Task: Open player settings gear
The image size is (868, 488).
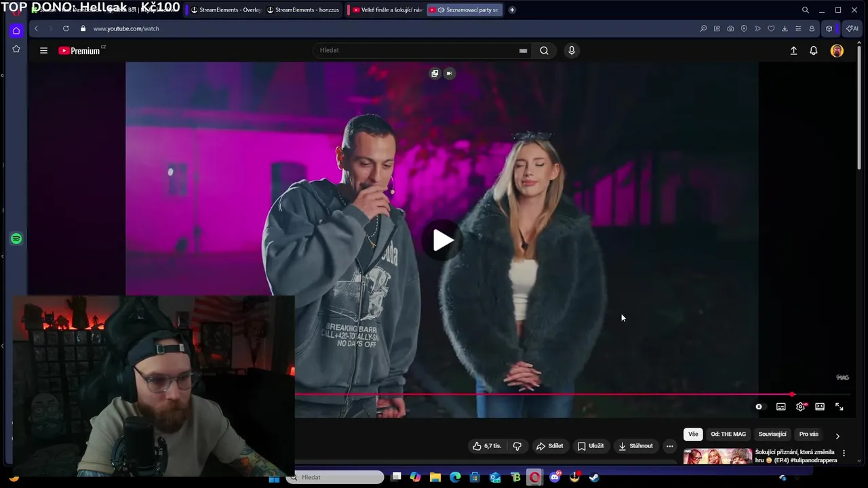Action: (x=801, y=407)
